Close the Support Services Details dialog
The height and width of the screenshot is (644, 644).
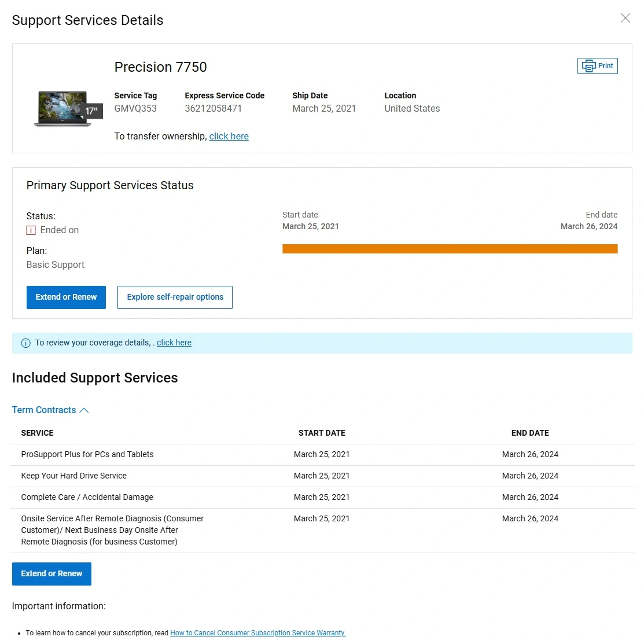[625, 18]
